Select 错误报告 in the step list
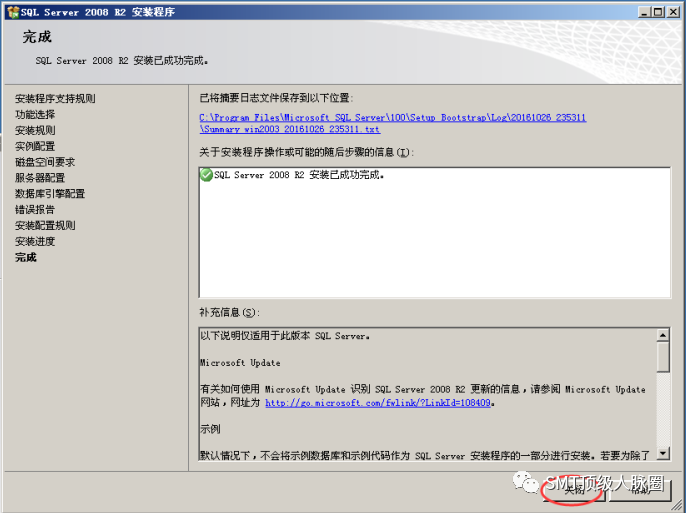Screen dimensions: 686x513 [x=35, y=209]
